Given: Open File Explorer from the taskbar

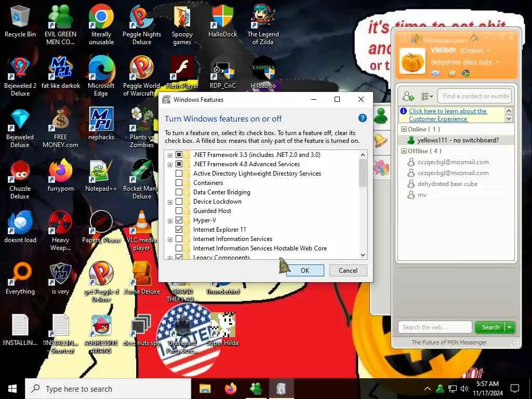Looking at the screenshot, I should [205, 389].
